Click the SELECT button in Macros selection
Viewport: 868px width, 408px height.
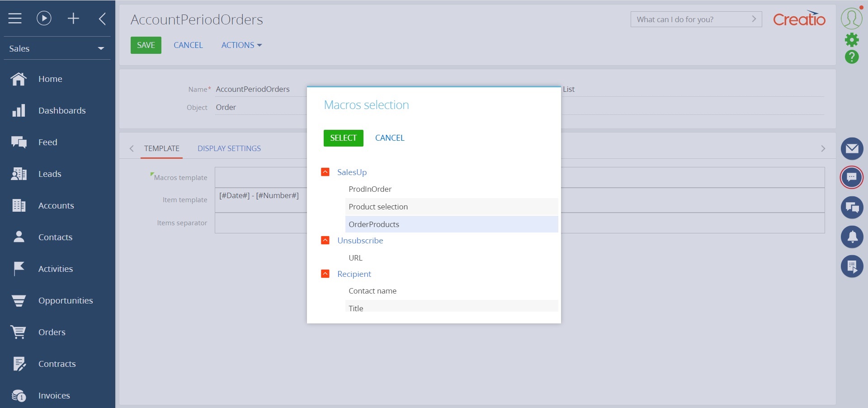343,138
